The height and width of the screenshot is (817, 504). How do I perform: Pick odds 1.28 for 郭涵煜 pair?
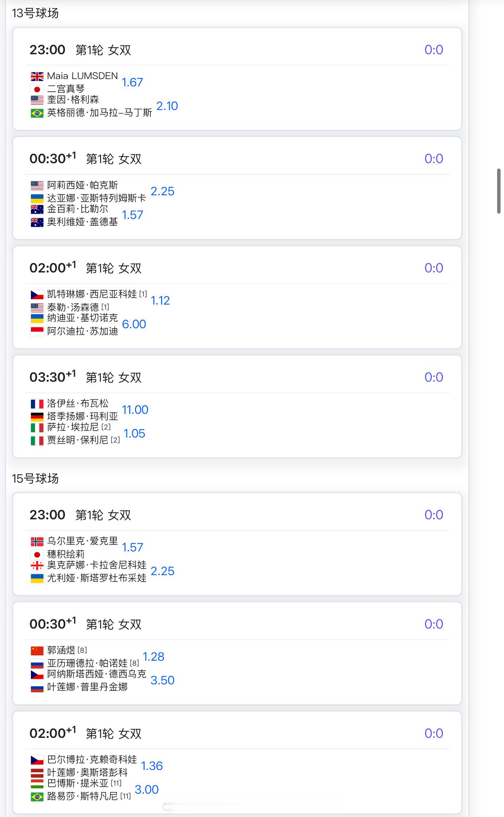[x=153, y=657]
